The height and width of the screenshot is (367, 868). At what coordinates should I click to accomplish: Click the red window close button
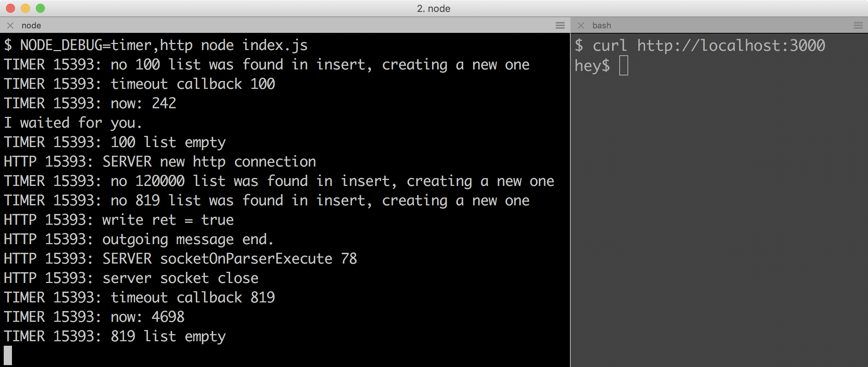(10, 8)
